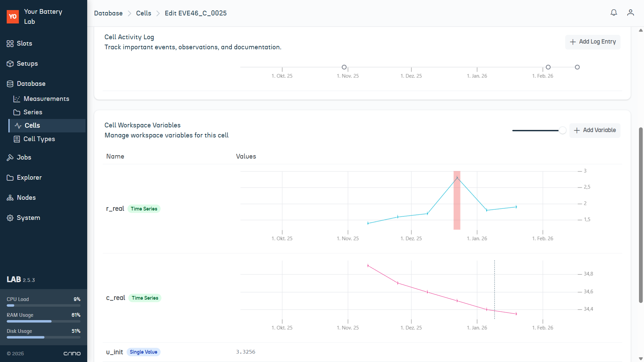Click the Database breadcrumb link
The height and width of the screenshot is (362, 644).
pos(108,13)
